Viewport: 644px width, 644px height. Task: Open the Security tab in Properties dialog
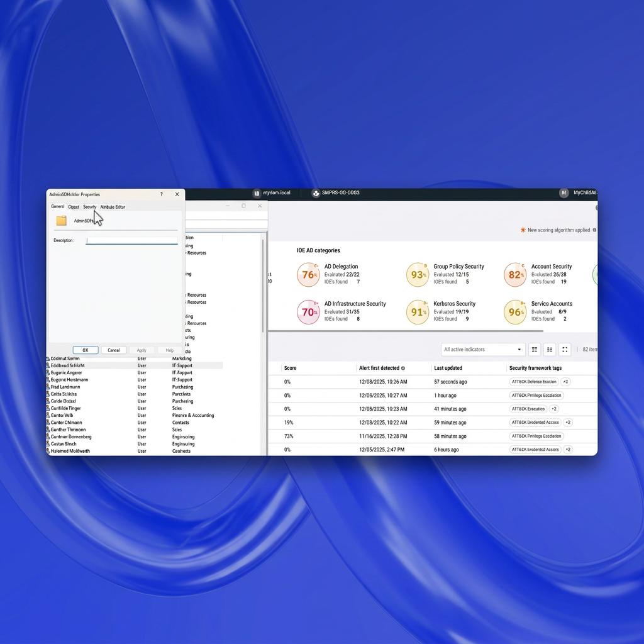click(x=90, y=207)
